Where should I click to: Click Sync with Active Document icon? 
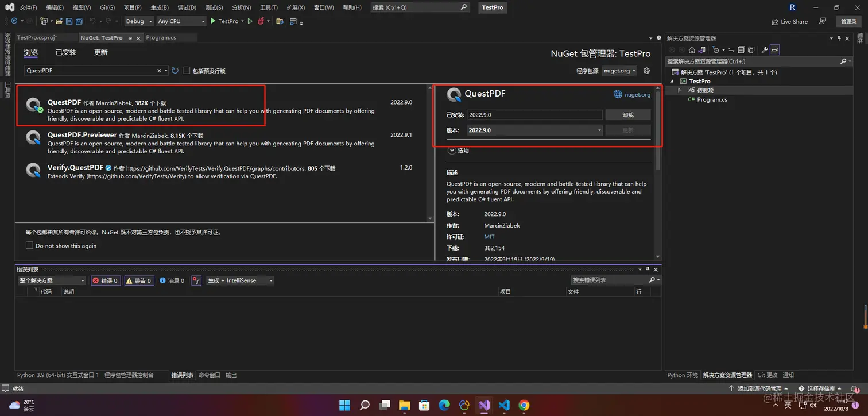[731, 50]
